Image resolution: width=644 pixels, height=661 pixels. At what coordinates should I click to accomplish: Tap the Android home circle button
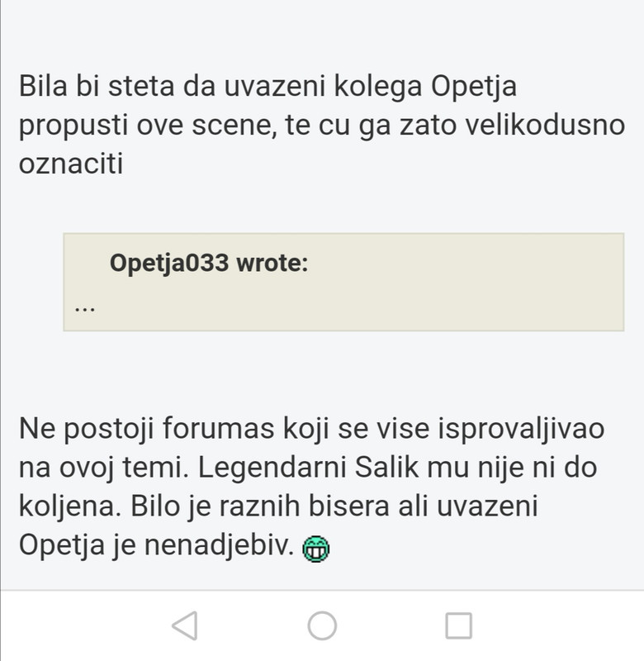[x=322, y=625]
